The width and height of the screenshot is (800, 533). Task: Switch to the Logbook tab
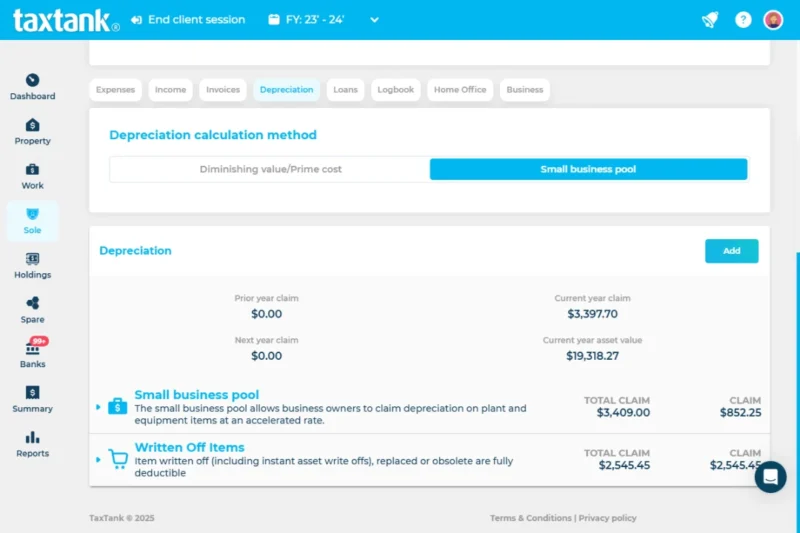click(395, 90)
